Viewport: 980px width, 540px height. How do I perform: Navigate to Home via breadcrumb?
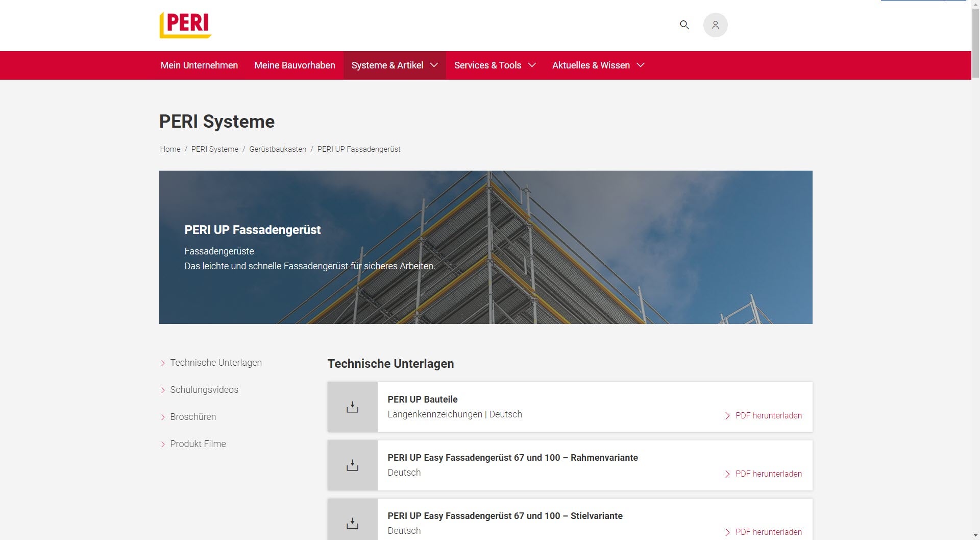[x=170, y=149]
